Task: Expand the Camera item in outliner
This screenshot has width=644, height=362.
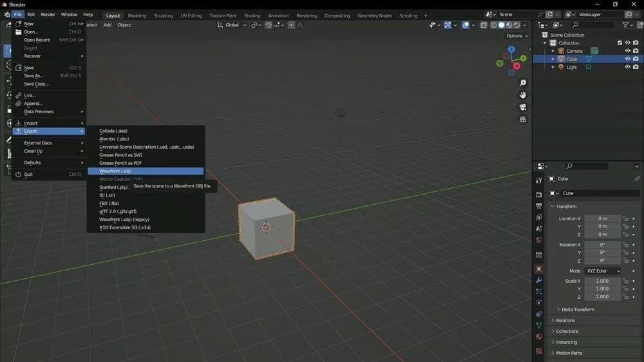Action: pyautogui.click(x=553, y=51)
